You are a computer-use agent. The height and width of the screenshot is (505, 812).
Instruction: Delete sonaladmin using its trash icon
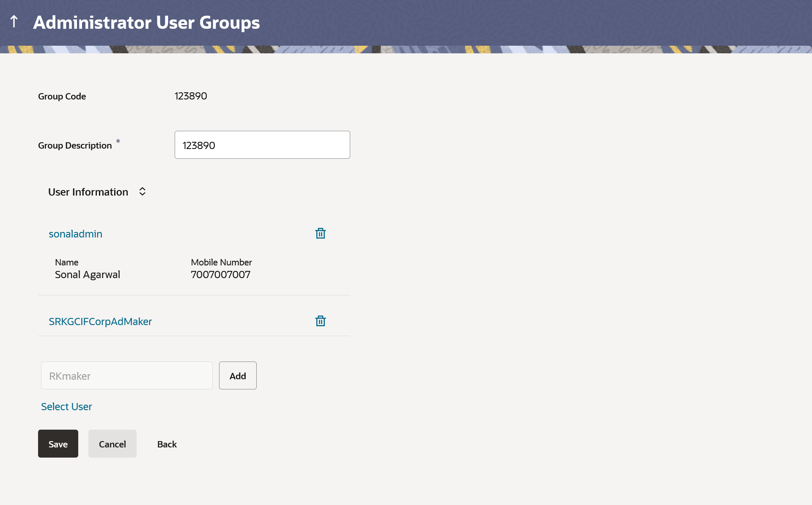(320, 233)
